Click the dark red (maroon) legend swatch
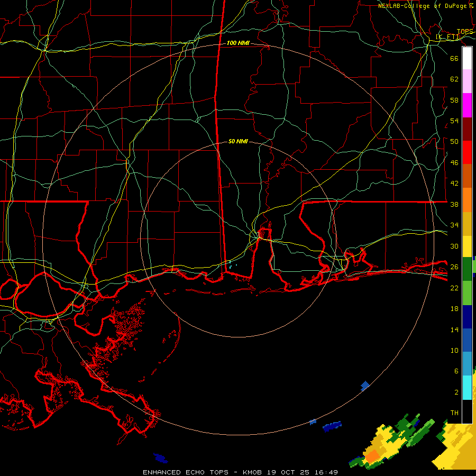The width and height of the screenshot is (476, 476). point(467,129)
